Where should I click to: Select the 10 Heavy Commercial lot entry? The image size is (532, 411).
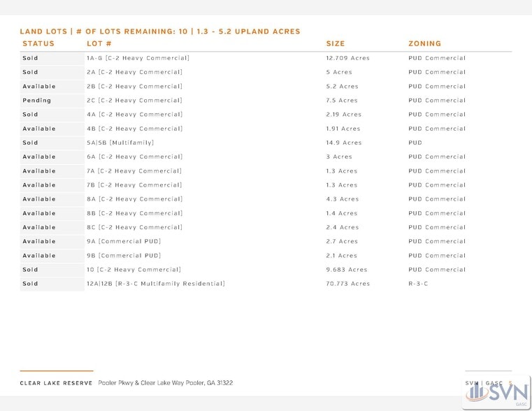point(134,270)
